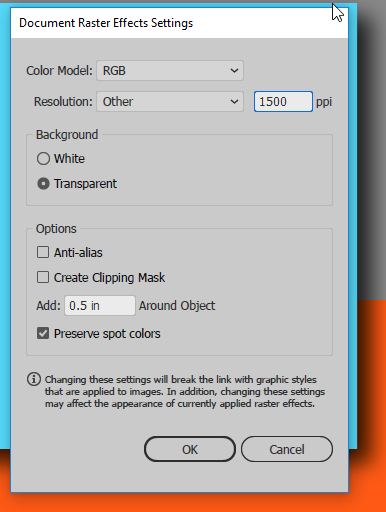Focus the 1500 ppi resolution field
The image size is (386, 512).
[x=283, y=102]
